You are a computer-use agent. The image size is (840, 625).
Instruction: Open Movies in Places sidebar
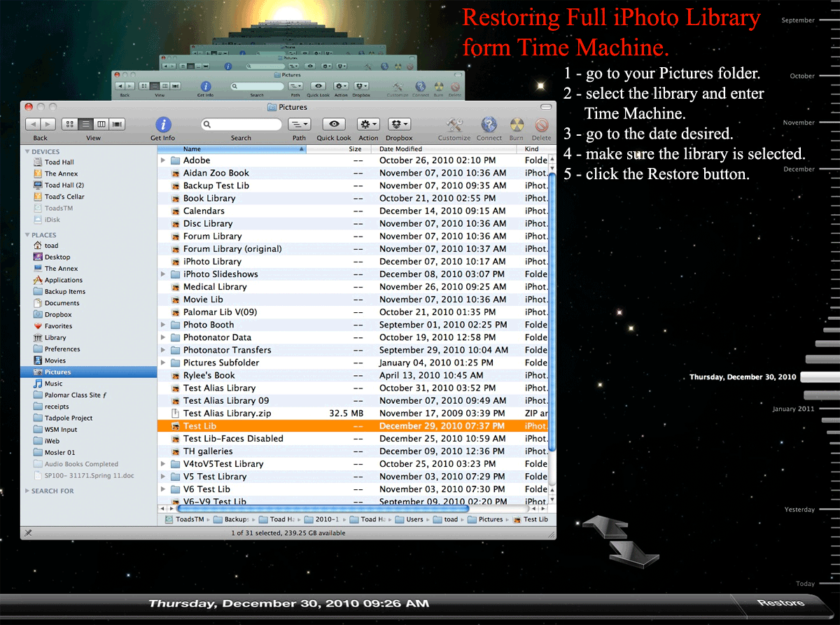coord(55,360)
